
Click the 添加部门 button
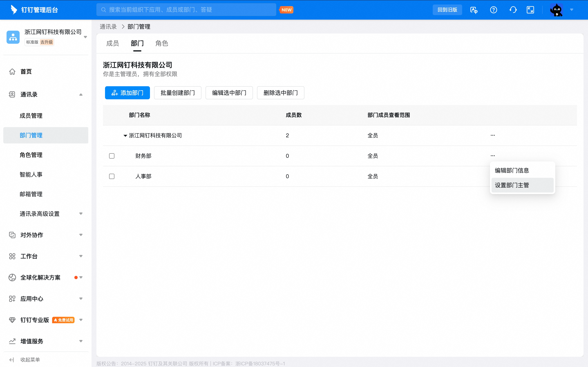(x=127, y=93)
